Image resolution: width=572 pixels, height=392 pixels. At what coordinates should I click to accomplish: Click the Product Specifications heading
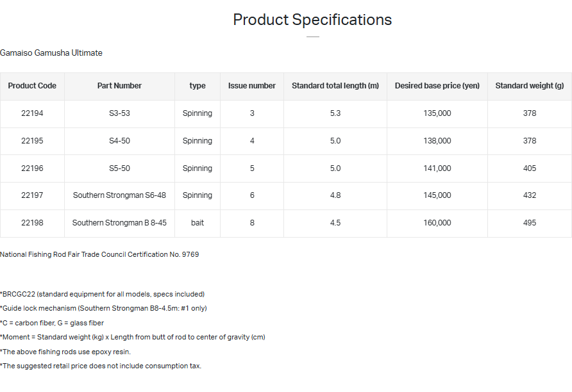(312, 20)
